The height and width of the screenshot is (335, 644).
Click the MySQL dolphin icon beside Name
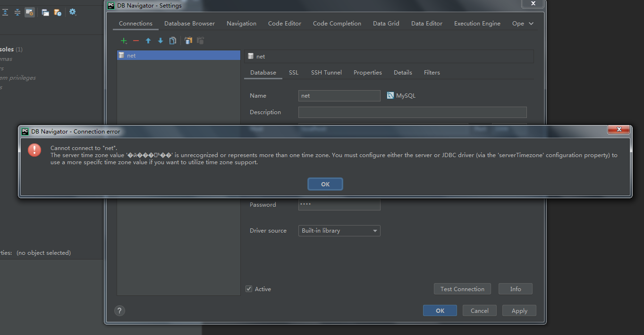click(x=390, y=95)
